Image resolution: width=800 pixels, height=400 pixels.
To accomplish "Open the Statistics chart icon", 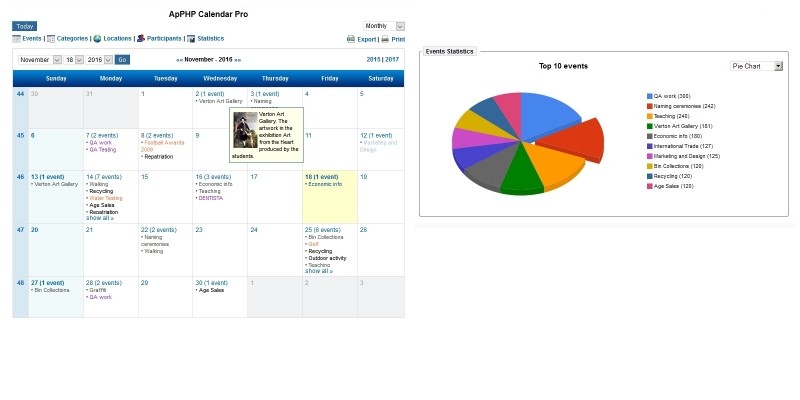I will 191,39.
